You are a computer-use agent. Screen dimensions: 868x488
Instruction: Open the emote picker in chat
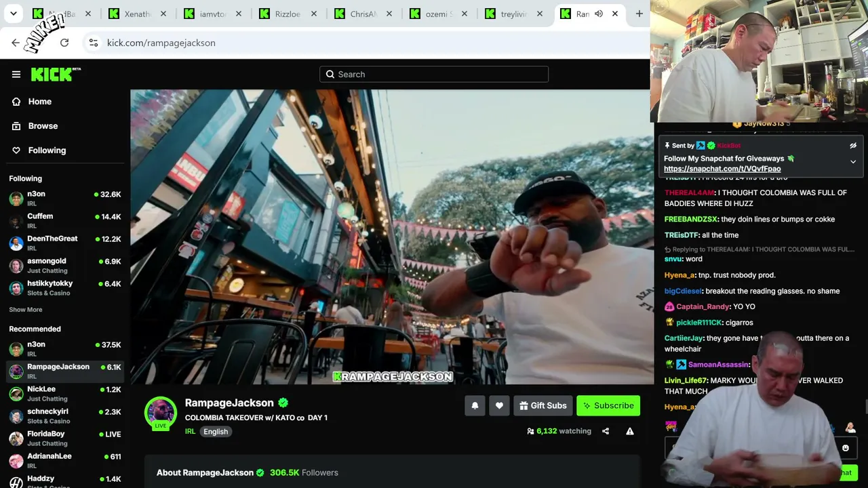point(845,448)
